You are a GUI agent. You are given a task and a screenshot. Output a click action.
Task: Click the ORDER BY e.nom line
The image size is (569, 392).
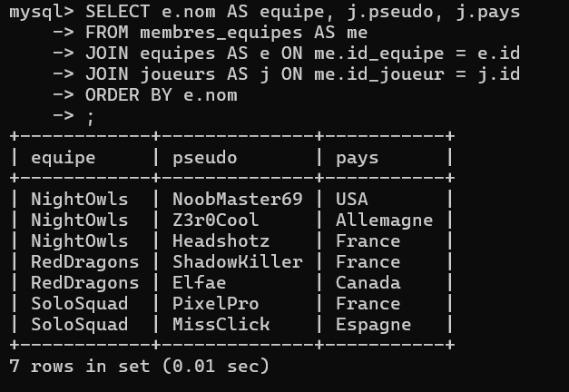[x=162, y=95]
